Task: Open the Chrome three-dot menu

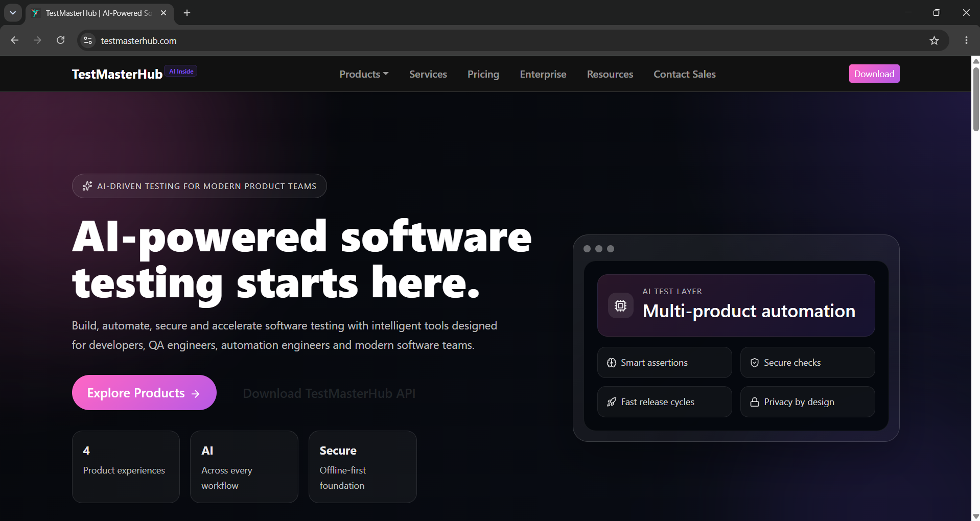Action: click(x=966, y=40)
